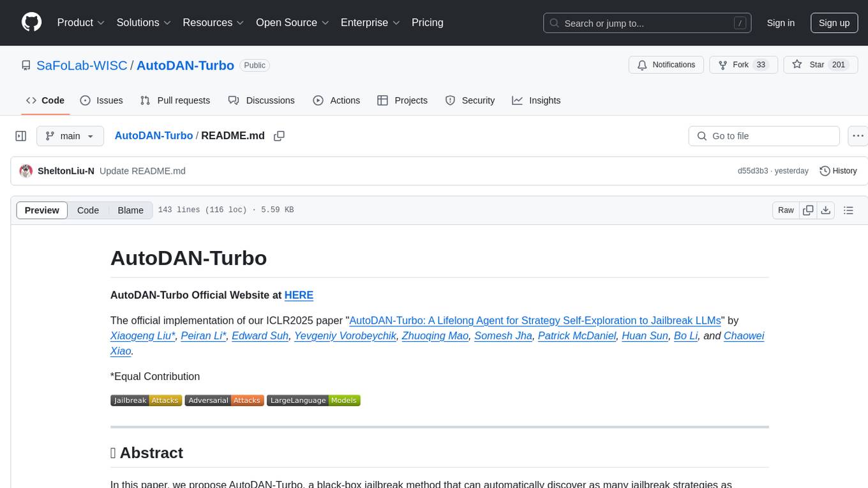Expand the Solutions menu

click(x=144, y=22)
